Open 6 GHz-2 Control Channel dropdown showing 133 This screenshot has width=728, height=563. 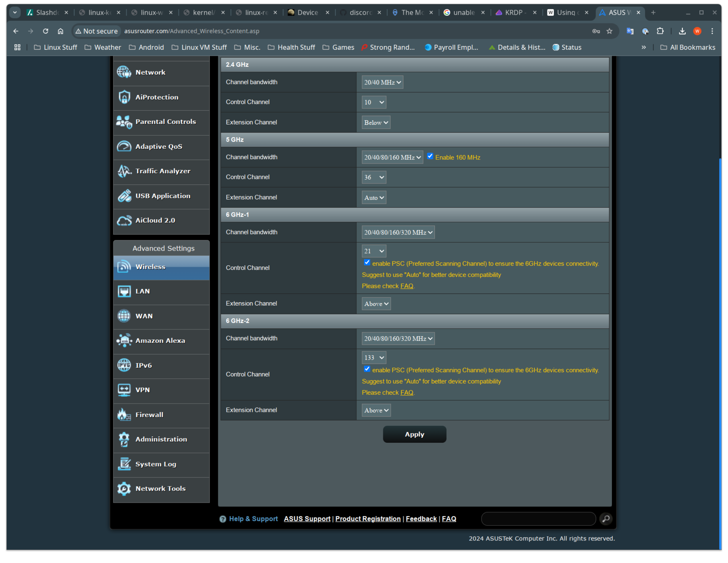pyautogui.click(x=374, y=358)
